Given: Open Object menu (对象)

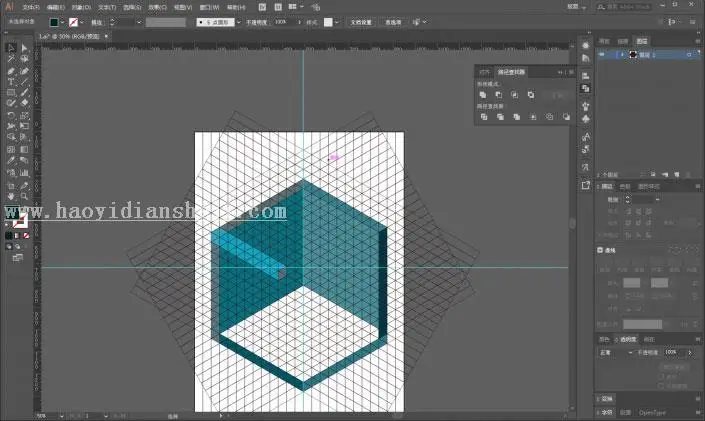Looking at the screenshot, I should [81, 7].
